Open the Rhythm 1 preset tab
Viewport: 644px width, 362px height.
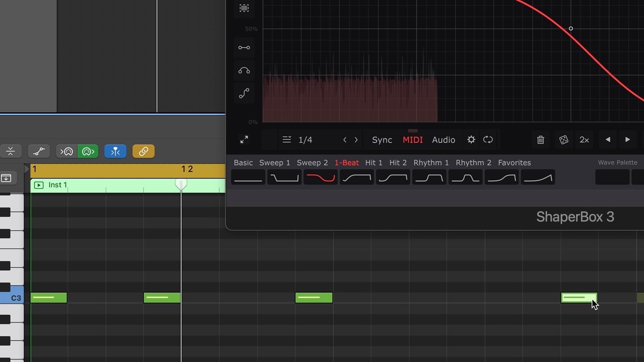coord(431,162)
